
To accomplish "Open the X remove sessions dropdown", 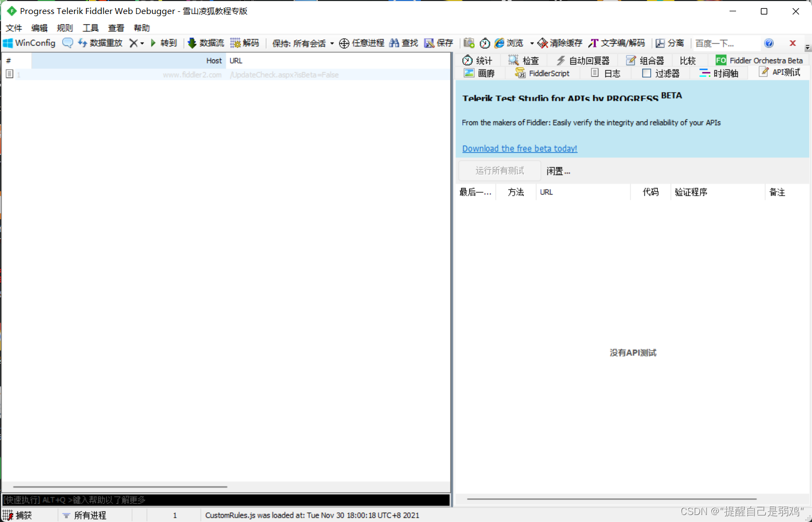I will 142,43.
